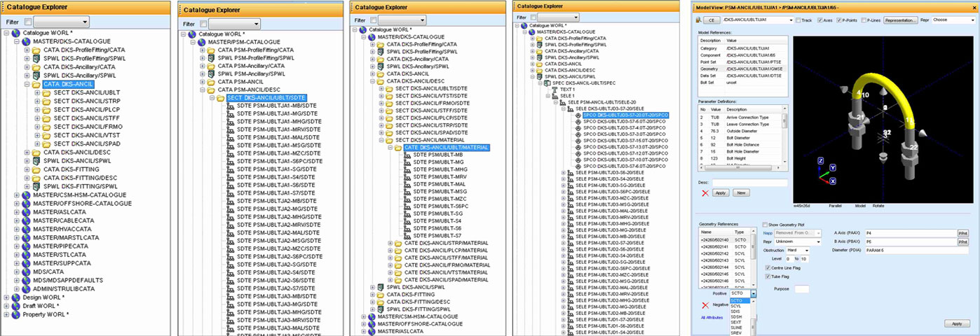Click SPWL DKS-ANCIL/SPWL icon in third explorer
This screenshot has height=336, width=980.
[381, 287]
